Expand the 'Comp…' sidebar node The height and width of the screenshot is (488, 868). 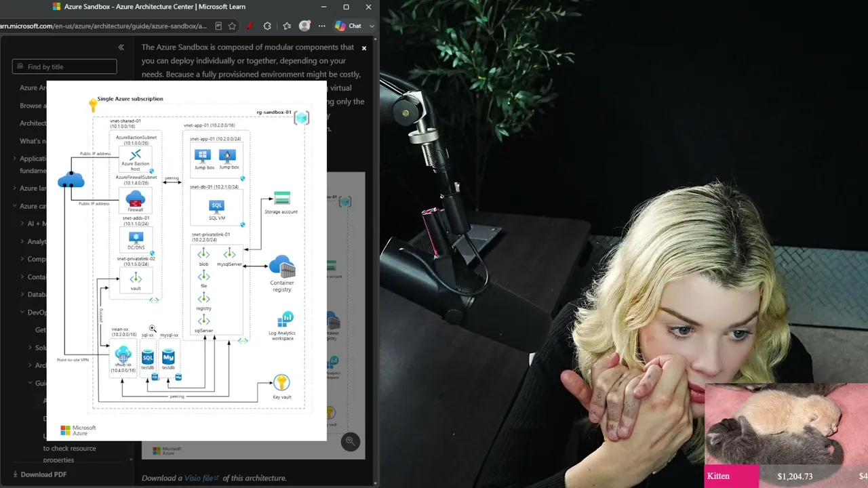(x=22, y=259)
